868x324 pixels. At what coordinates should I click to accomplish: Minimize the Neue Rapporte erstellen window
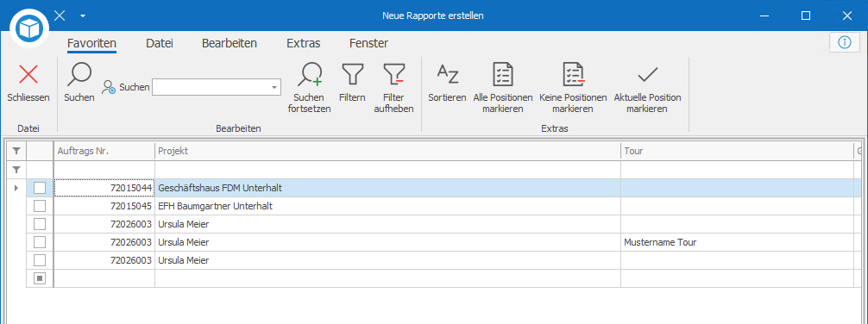coord(765,16)
